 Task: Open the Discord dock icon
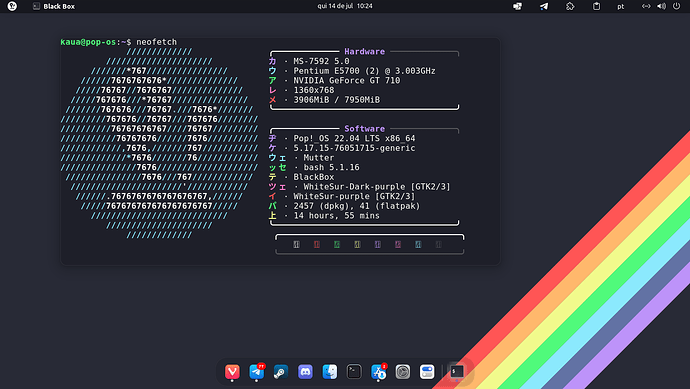point(305,372)
